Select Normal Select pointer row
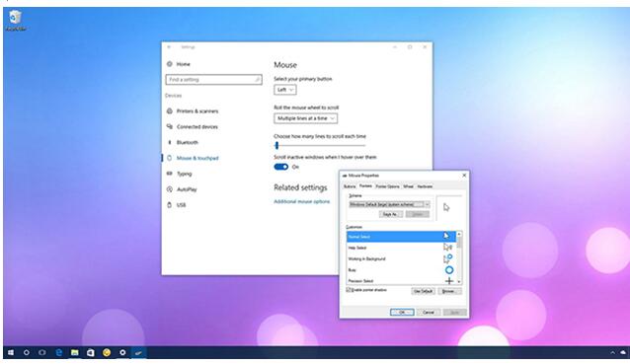This screenshot has height=364, width=630. [401, 237]
